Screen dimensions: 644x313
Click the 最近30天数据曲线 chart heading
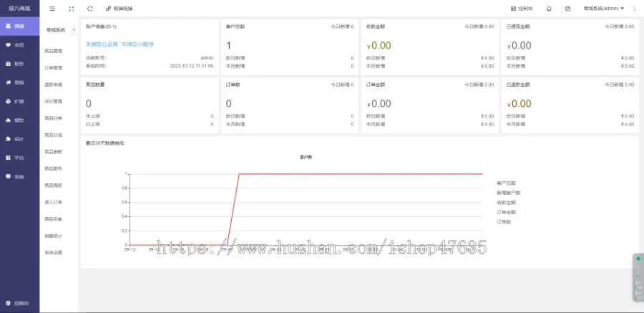click(104, 143)
